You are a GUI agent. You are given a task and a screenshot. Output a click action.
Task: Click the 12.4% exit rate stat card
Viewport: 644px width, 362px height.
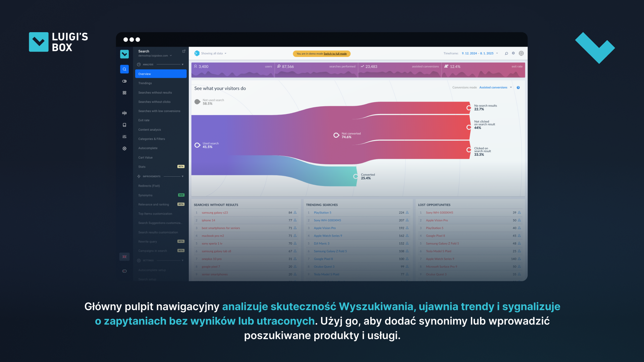tap(483, 70)
